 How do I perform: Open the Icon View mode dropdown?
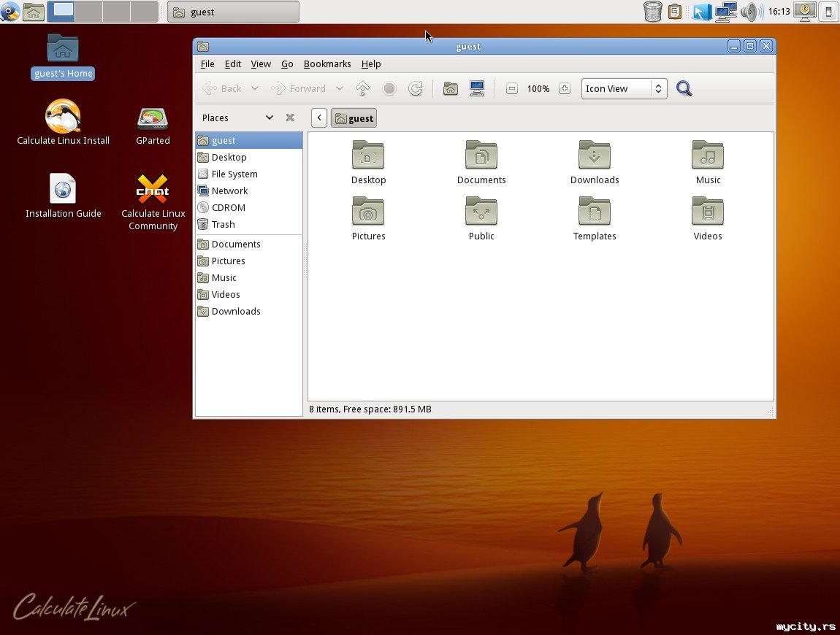point(624,89)
